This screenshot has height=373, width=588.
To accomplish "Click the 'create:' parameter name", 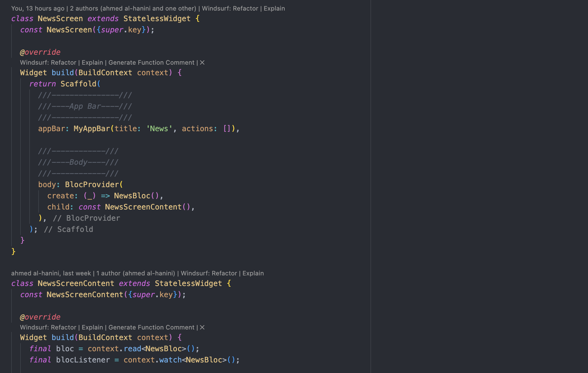I will click(63, 196).
